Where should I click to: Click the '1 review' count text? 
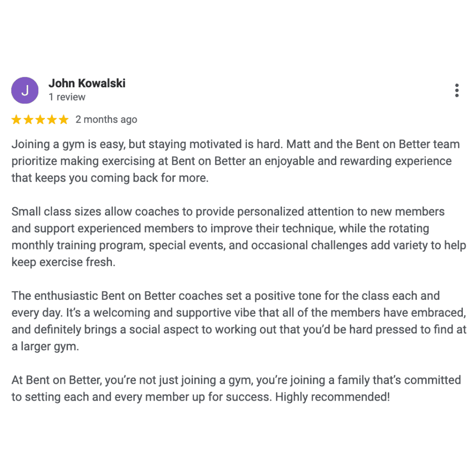(x=67, y=97)
